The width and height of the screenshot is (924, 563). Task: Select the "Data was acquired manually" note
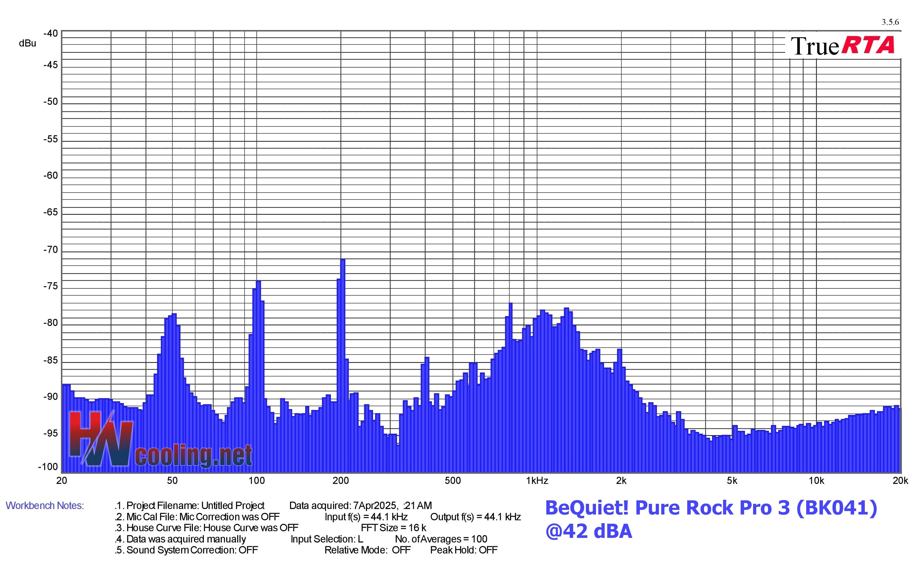click(x=186, y=539)
